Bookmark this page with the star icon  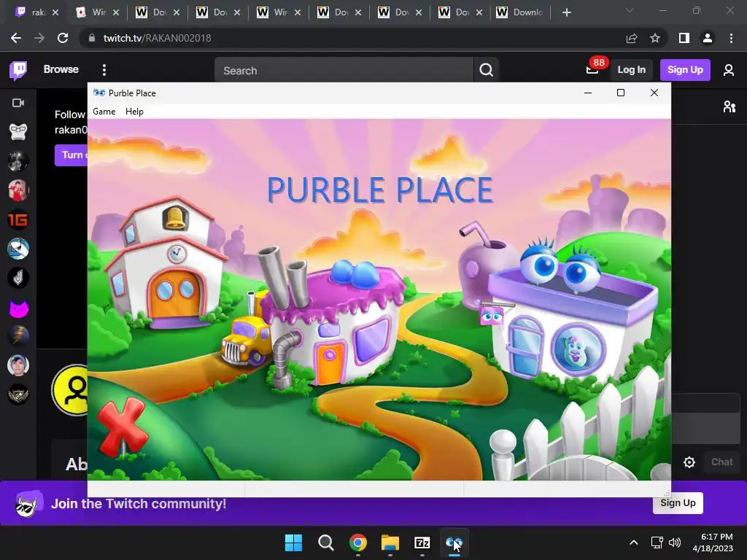[x=655, y=38]
